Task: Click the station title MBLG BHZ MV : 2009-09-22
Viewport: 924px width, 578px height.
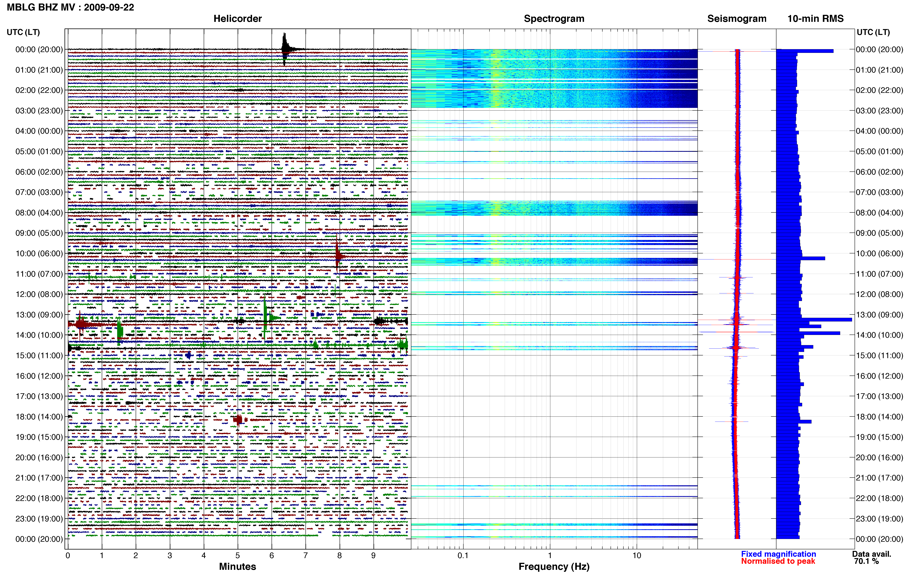Action: click(70, 7)
